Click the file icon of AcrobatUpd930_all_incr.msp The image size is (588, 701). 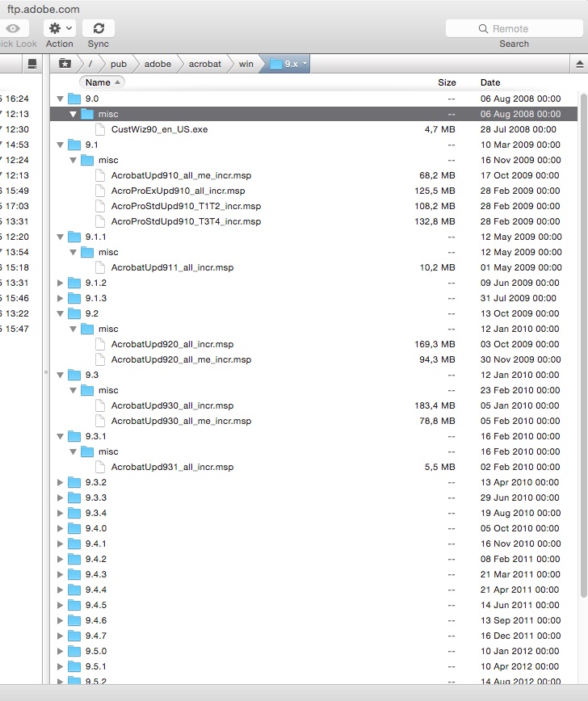(x=100, y=405)
